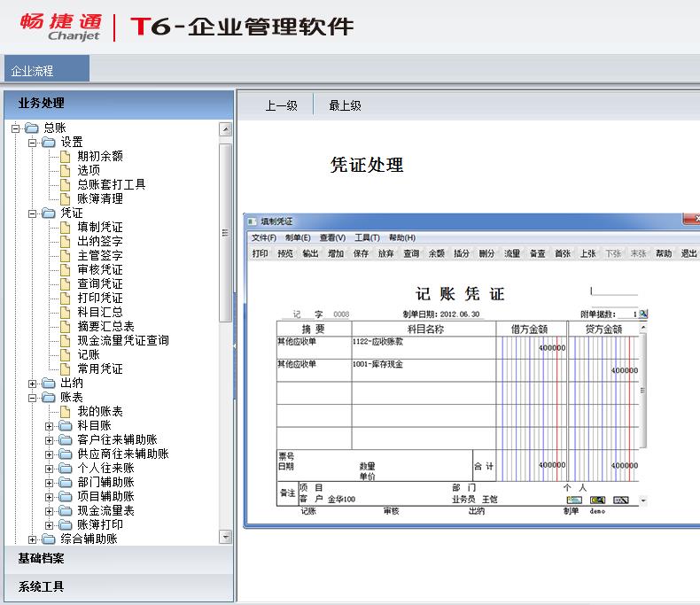Click the 上一级 button
The height and width of the screenshot is (605, 700).
[x=282, y=105]
